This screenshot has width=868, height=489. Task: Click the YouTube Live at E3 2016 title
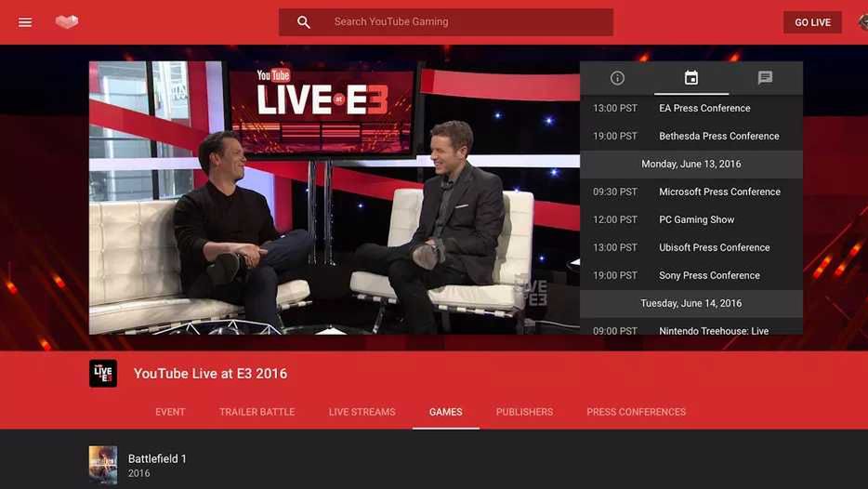tap(210, 373)
